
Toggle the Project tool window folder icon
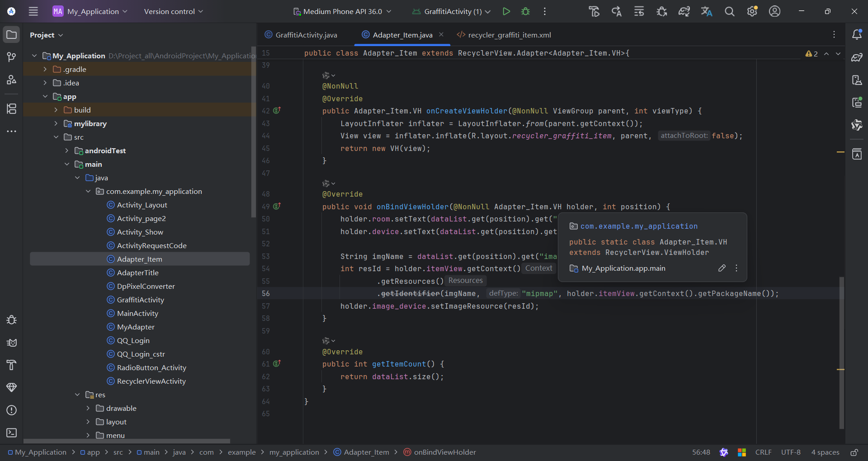(12, 35)
